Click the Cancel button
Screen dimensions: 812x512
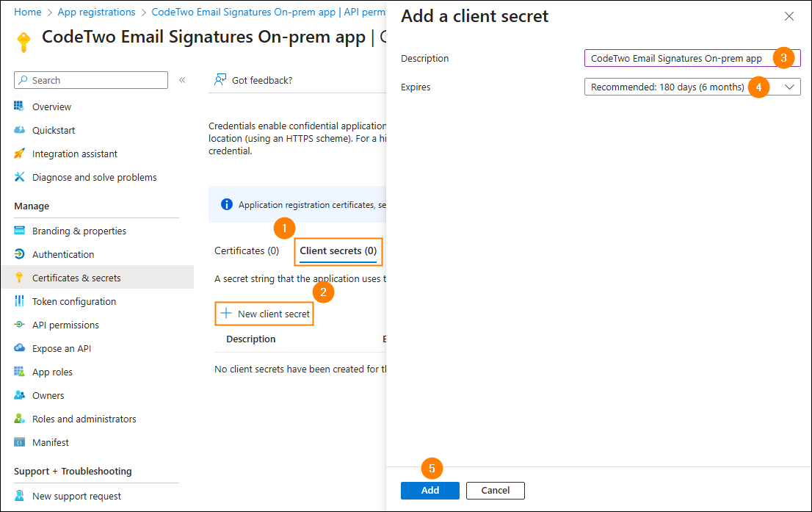(x=495, y=490)
